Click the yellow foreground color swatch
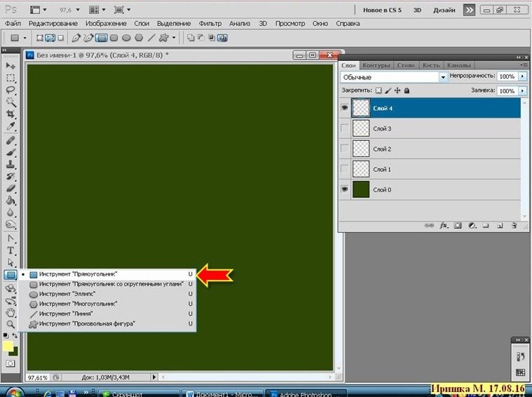Image resolution: width=532 pixels, height=397 pixels. coord(8,346)
